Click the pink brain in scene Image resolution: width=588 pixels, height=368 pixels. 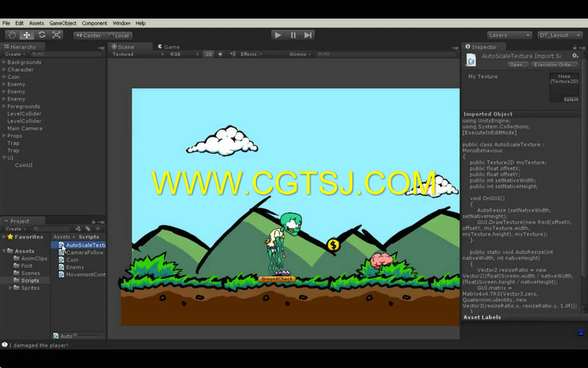[x=381, y=260]
